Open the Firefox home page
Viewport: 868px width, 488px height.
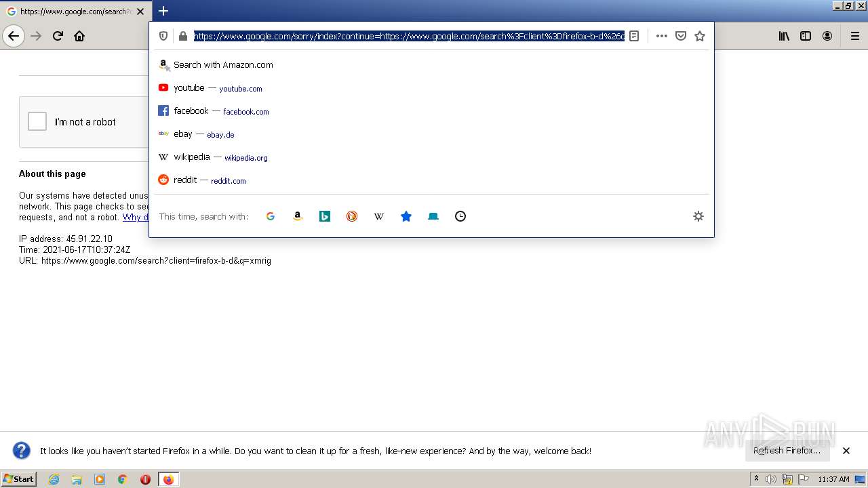pos(79,36)
